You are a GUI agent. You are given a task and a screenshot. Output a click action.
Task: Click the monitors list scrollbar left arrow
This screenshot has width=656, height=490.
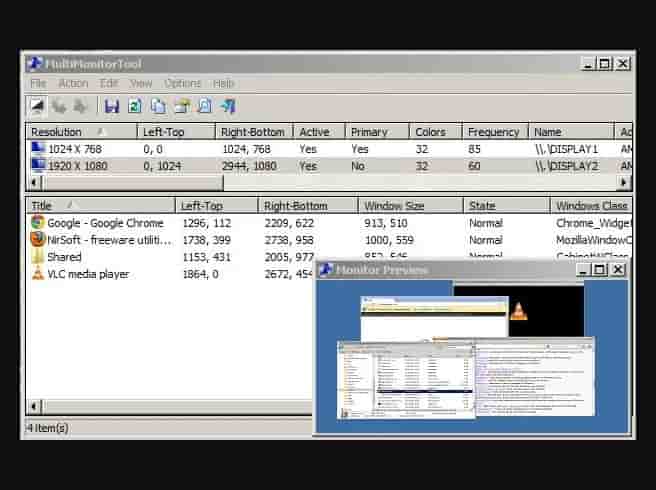(x=34, y=182)
